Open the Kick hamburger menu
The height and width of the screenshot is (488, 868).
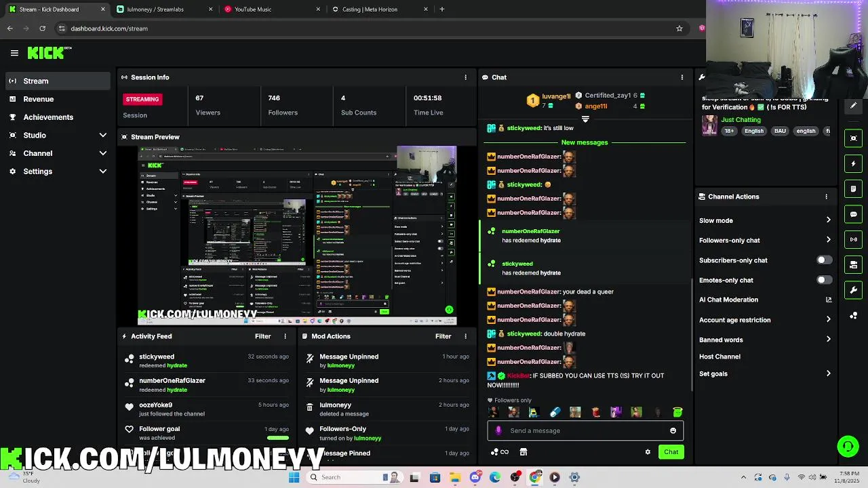point(14,53)
